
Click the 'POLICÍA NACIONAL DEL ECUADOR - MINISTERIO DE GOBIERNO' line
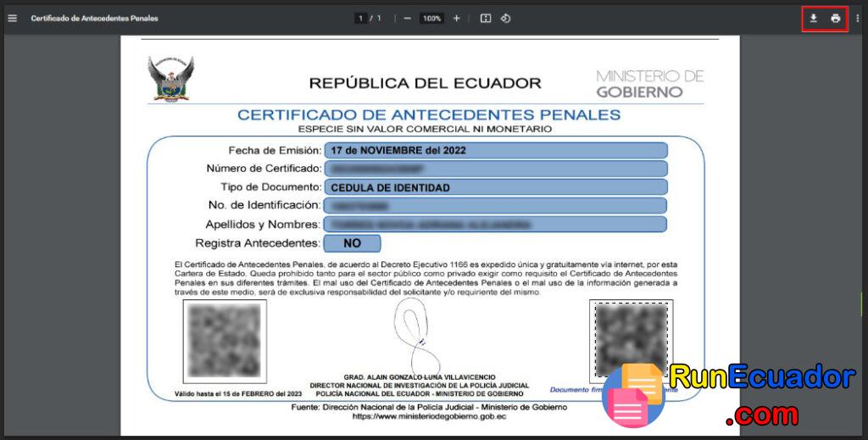pos(420,393)
